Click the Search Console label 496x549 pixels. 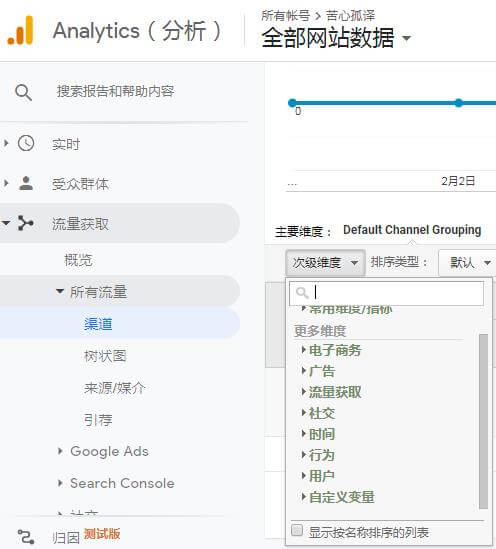click(x=122, y=483)
